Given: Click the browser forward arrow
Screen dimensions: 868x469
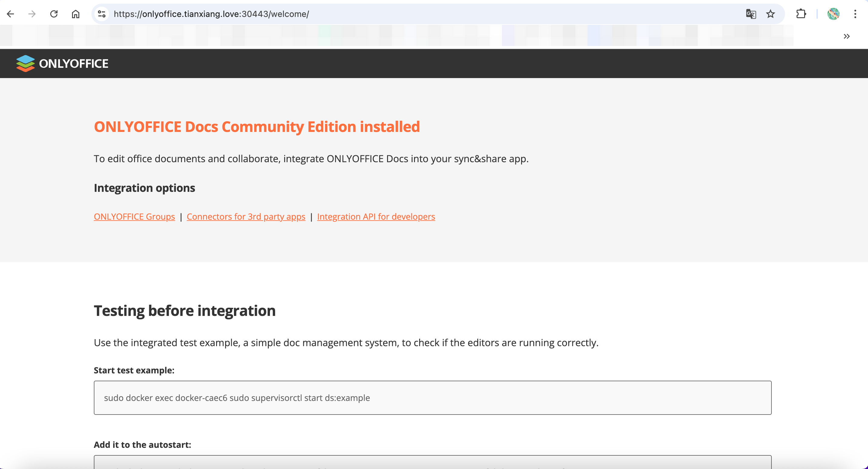Looking at the screenshot, I should tap(32, 14).
